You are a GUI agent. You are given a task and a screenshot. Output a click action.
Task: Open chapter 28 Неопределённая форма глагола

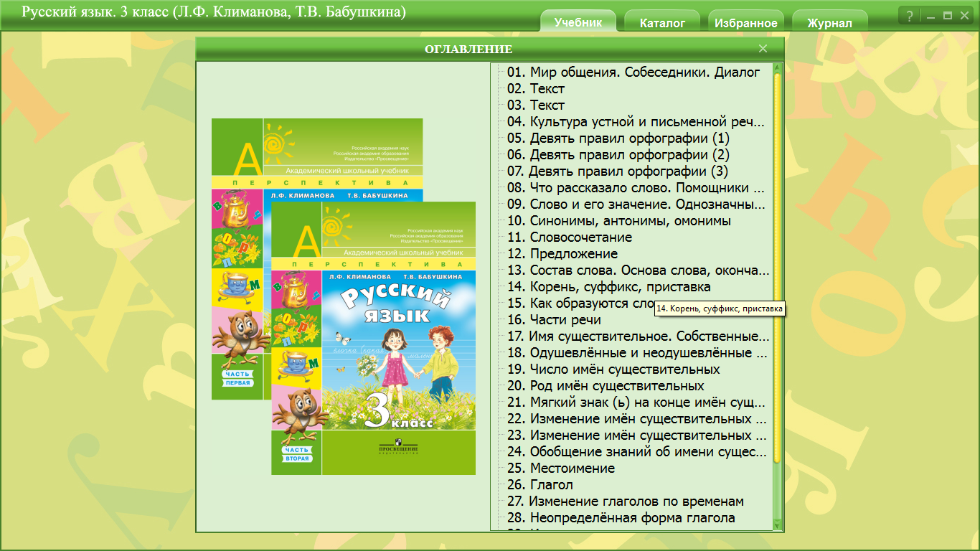pos(621,518)
